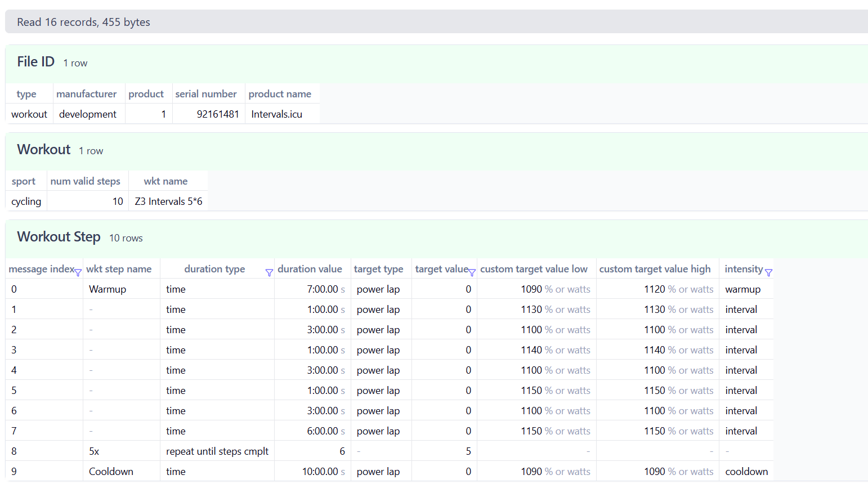The image size is (868, 502).
Task: Sort by duration value column header
Action: coord(310,269)
